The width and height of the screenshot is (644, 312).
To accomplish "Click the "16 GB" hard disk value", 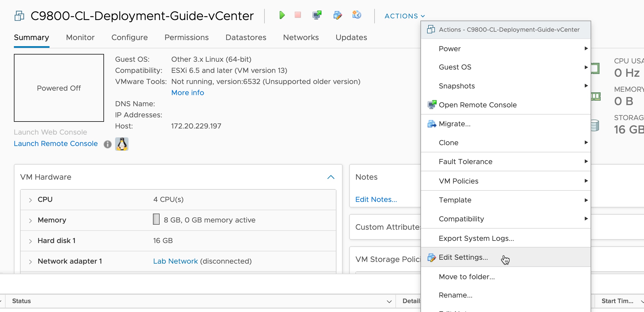I will pyautogui.click(x=163, y=241).
